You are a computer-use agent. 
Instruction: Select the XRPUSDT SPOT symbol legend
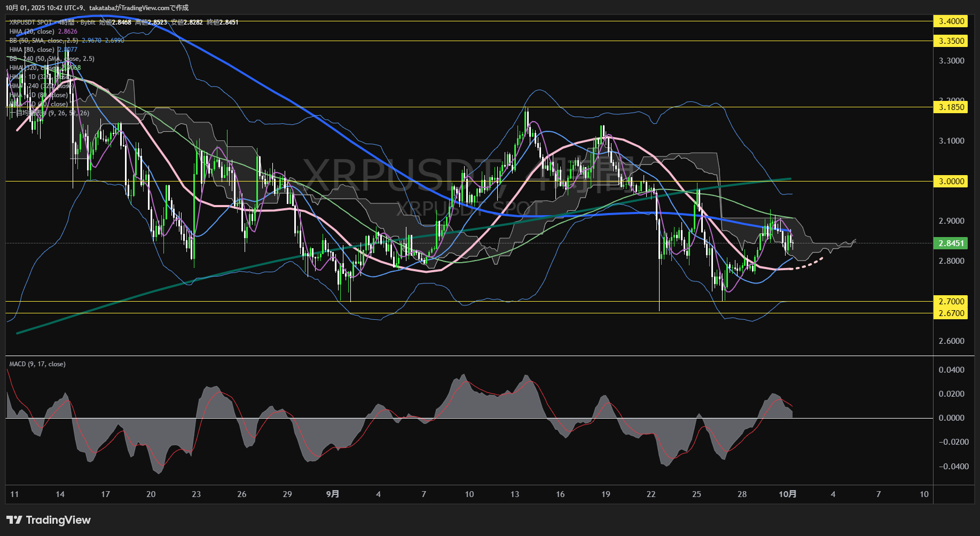point(31,22)
